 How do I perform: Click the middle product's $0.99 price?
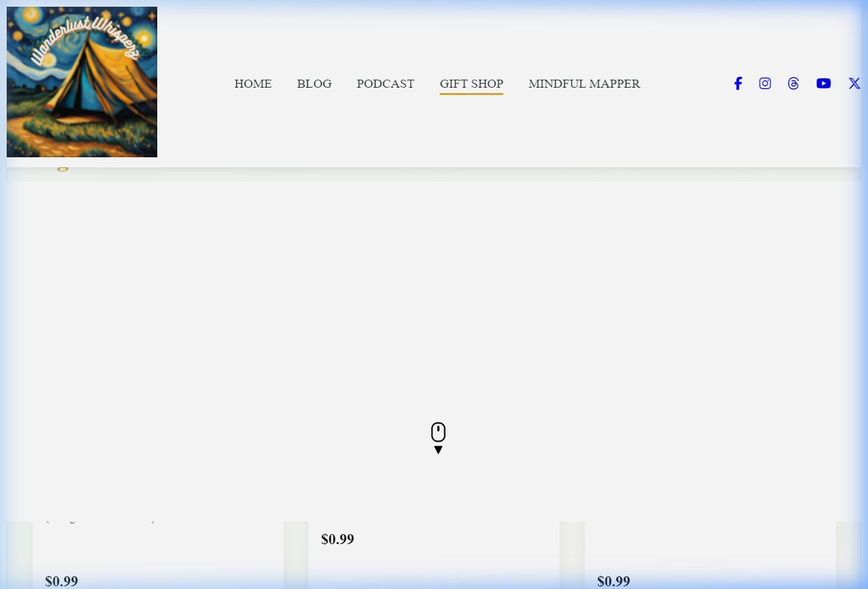[337, 539]
